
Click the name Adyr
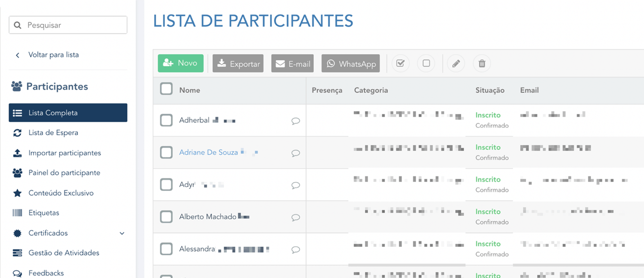tap(187, 185)
